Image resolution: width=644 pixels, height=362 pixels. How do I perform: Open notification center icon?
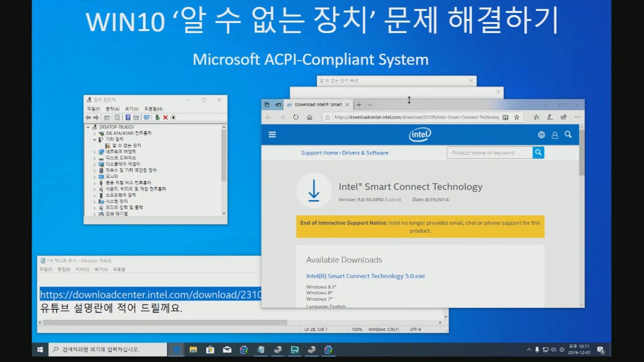click(600, 349)
